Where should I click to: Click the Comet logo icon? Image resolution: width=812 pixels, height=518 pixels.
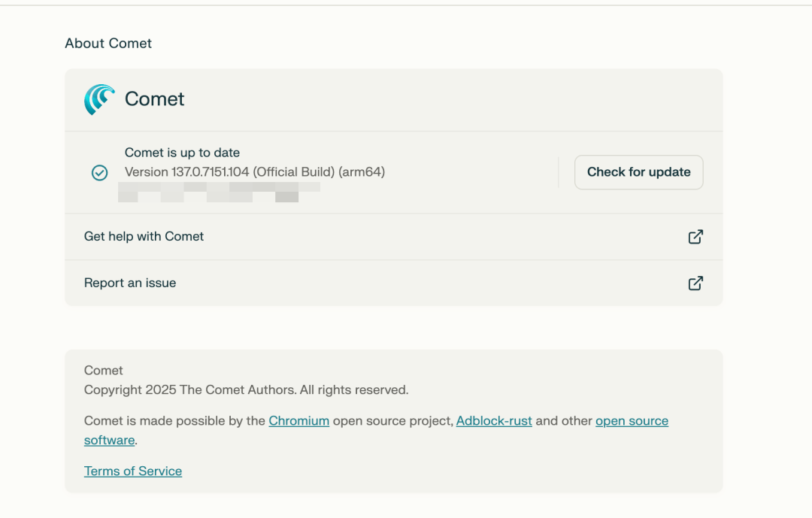pos(99,99)
